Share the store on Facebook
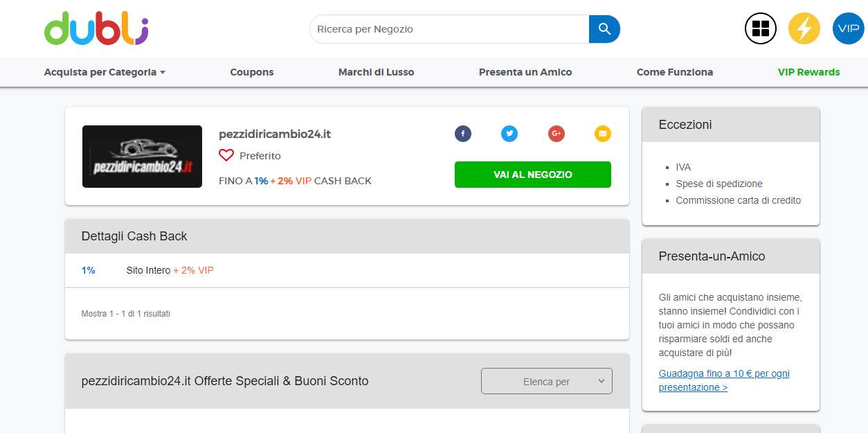This screenshot has width=868, height=433. tap(463, 134)
